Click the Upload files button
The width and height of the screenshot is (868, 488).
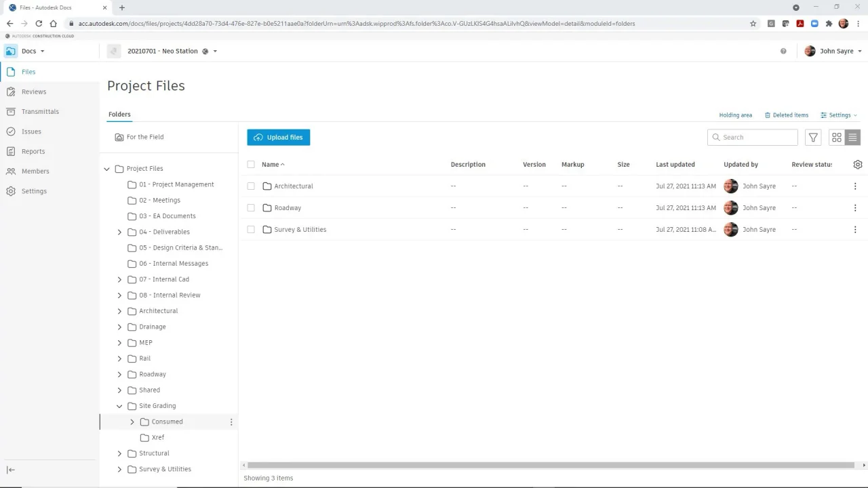tap(278, 138)
